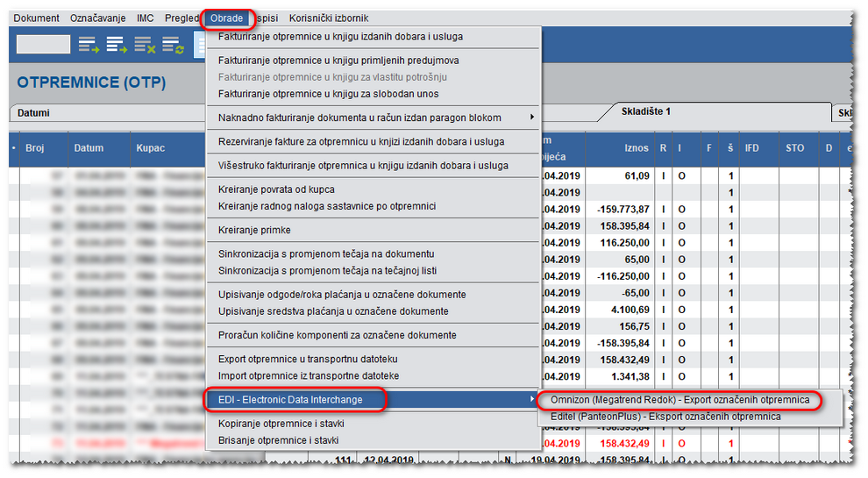Click the list refresh toolbar icon
Screen dimensions: 868x478
173,44
